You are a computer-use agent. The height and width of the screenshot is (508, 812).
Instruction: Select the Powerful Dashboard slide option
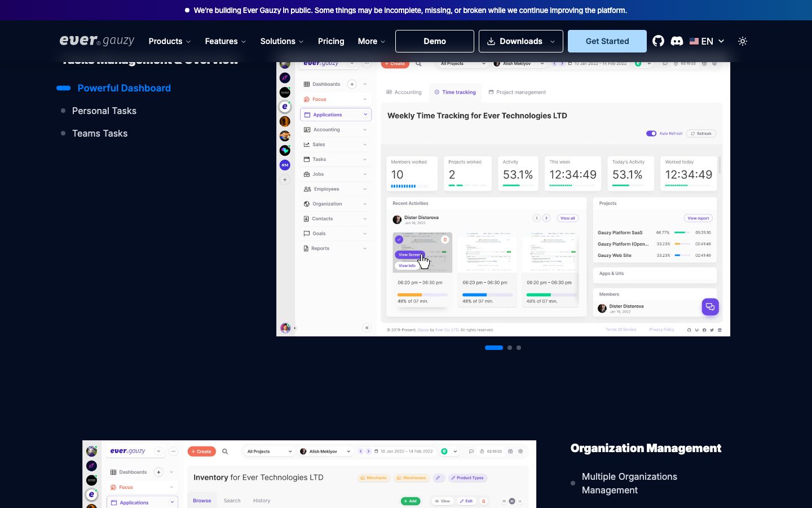coord(124,88)
